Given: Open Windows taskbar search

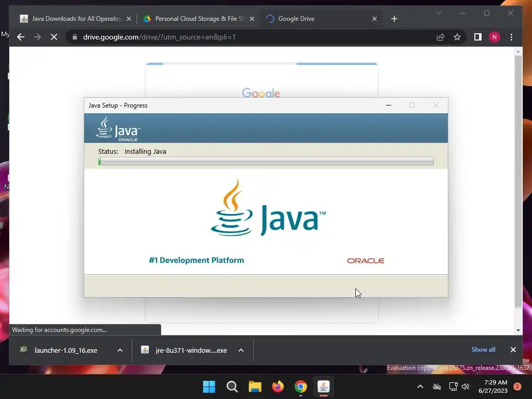Looking at the screenshot, I should 232,387.
